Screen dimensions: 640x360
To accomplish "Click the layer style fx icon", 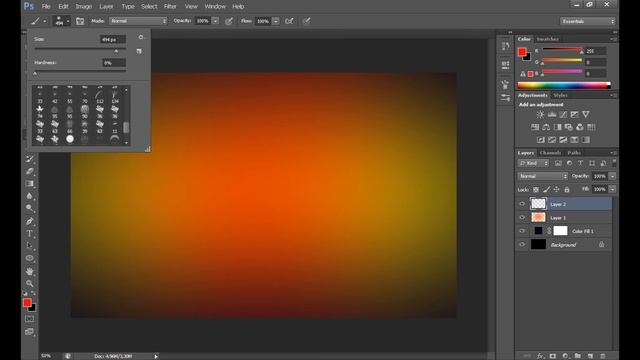I will tap(540, 356).
